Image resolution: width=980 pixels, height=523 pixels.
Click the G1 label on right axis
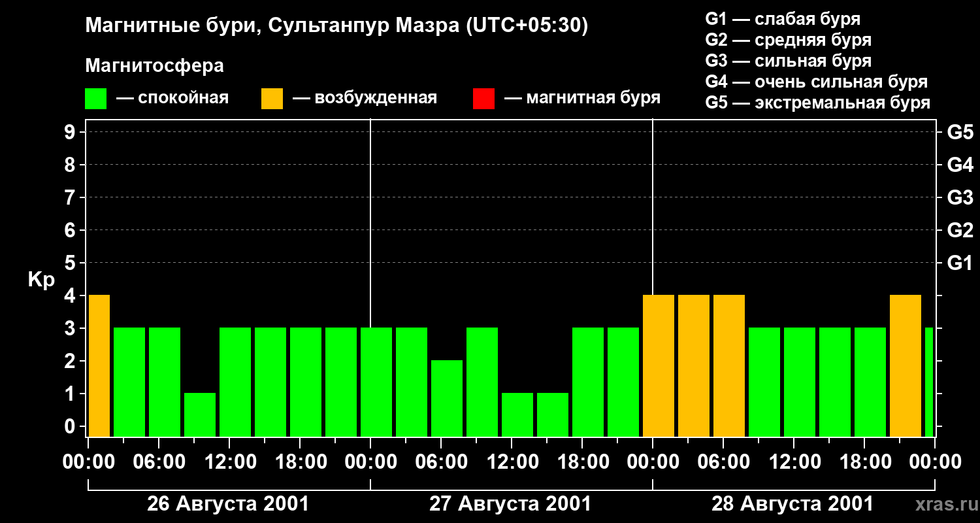(960, 263)
